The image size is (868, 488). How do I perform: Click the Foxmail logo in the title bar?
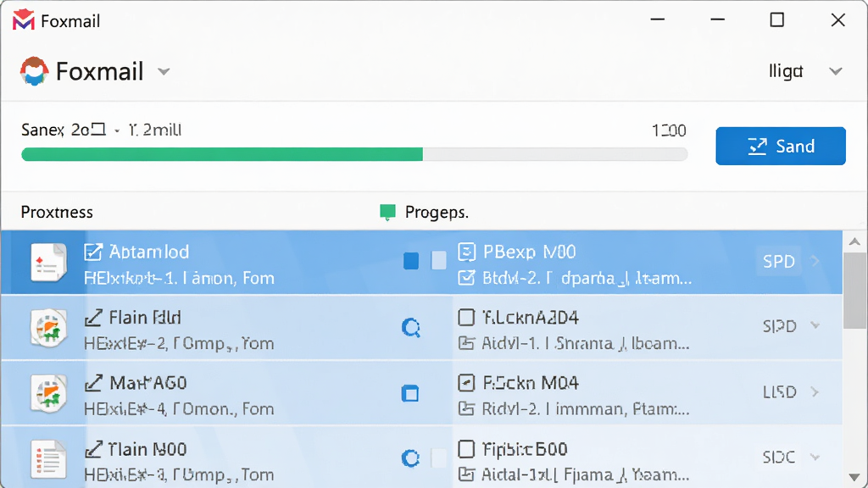click(x=23, y=20)
